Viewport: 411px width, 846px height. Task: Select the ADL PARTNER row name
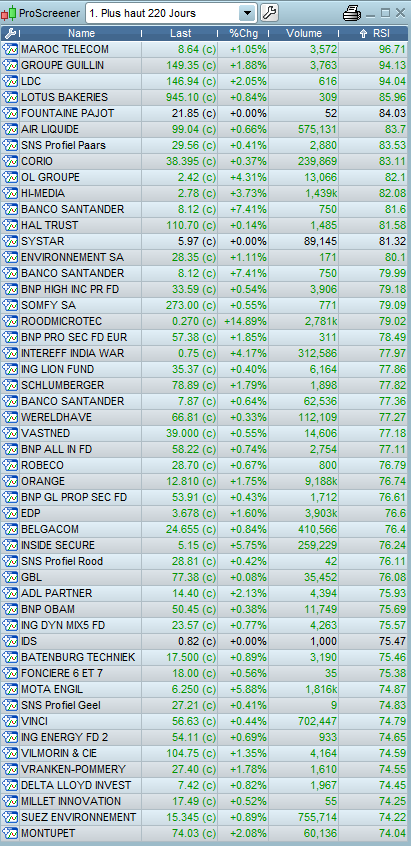coord(57,593)
